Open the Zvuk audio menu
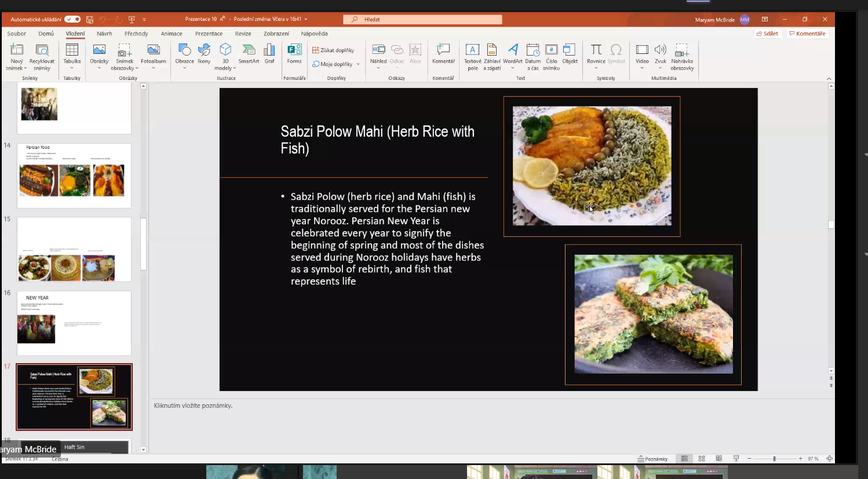This screenshot has width=868, height=479. point(661,56)
